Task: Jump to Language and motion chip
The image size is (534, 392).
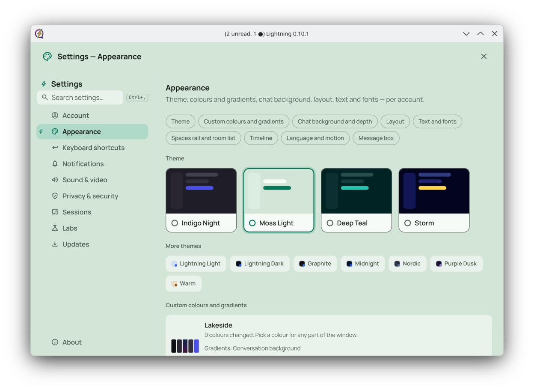Action: [x=315, y=138]
